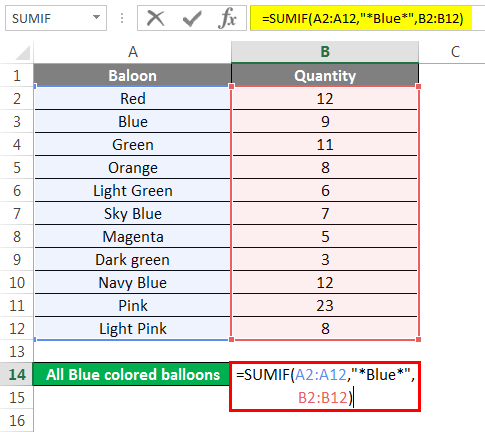Select the Green cell in row 4

[x=133, y=145]
